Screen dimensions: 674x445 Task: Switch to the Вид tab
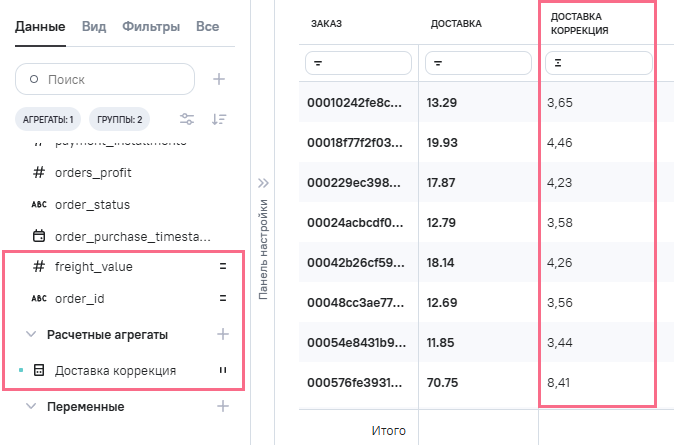pos(94,26)
